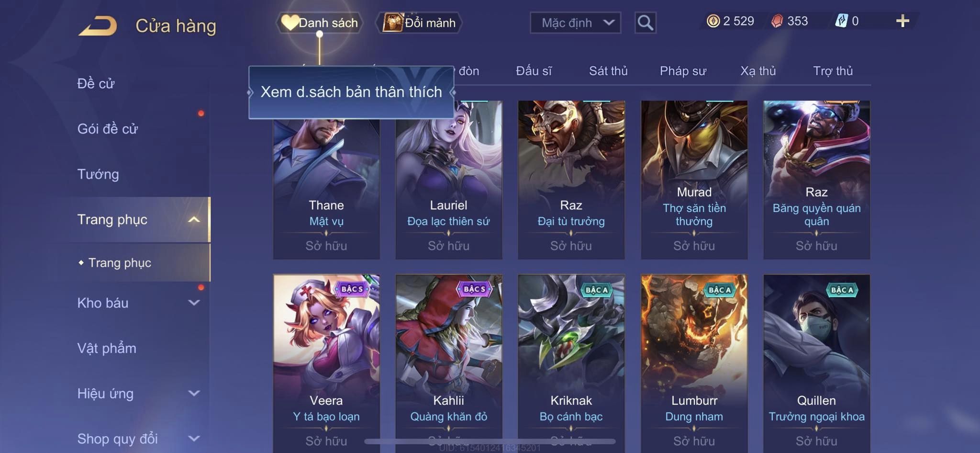Open the Gói đề cử menu

(108, 128)
